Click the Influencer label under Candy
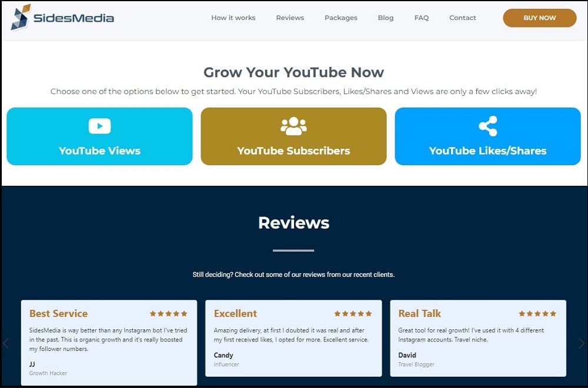The width and height of the screenshot is (588, 388). (x=226, y=364)
